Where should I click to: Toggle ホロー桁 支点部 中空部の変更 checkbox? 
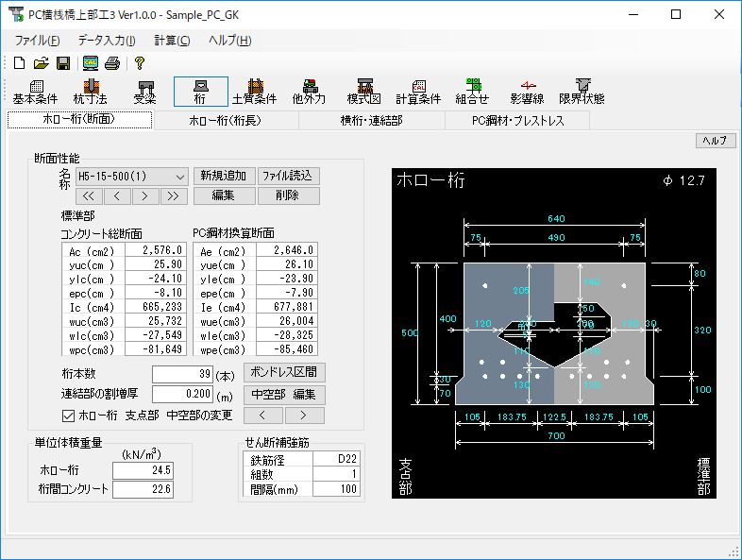(68, 416)
